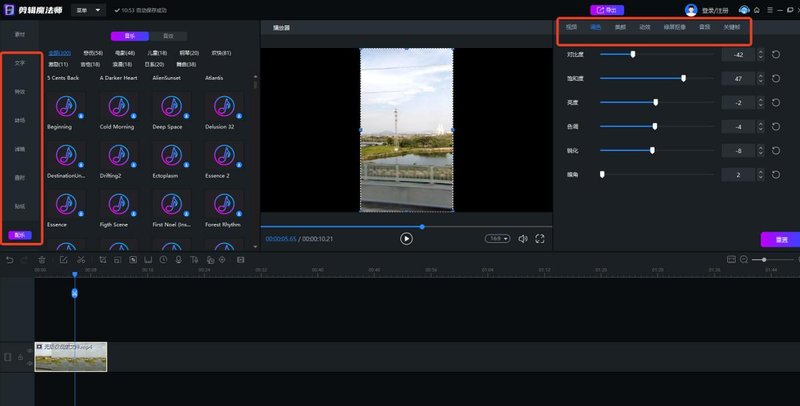800x406 pixels.
Task: Switch the audio library to the 音效 toggle
Action: click(x=168, y=35)
